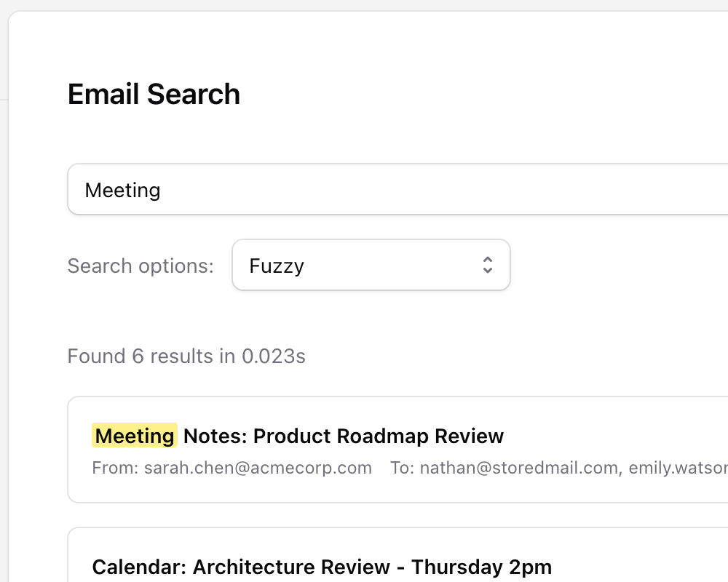
Task: Click the "Search options:" label
Action: pos(141,266)
